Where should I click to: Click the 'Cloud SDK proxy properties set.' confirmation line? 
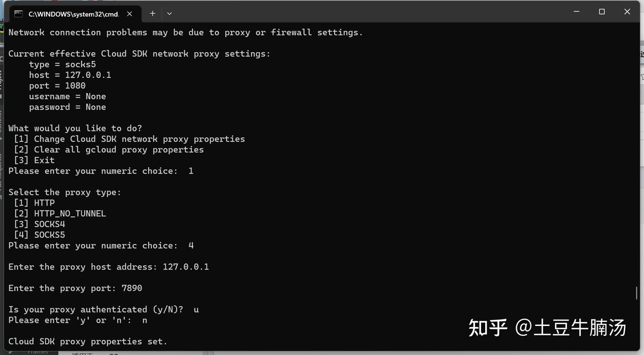click(x=88, y=341)
